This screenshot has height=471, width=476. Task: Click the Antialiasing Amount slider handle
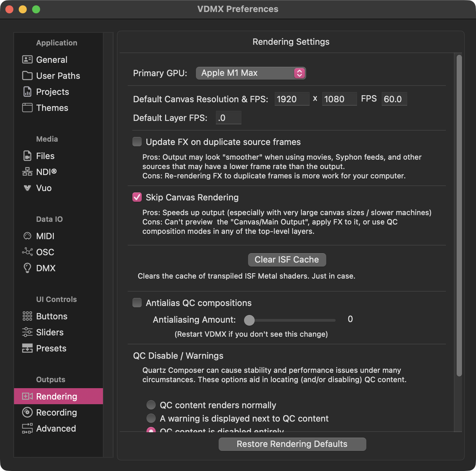click(x=249, y=320)
